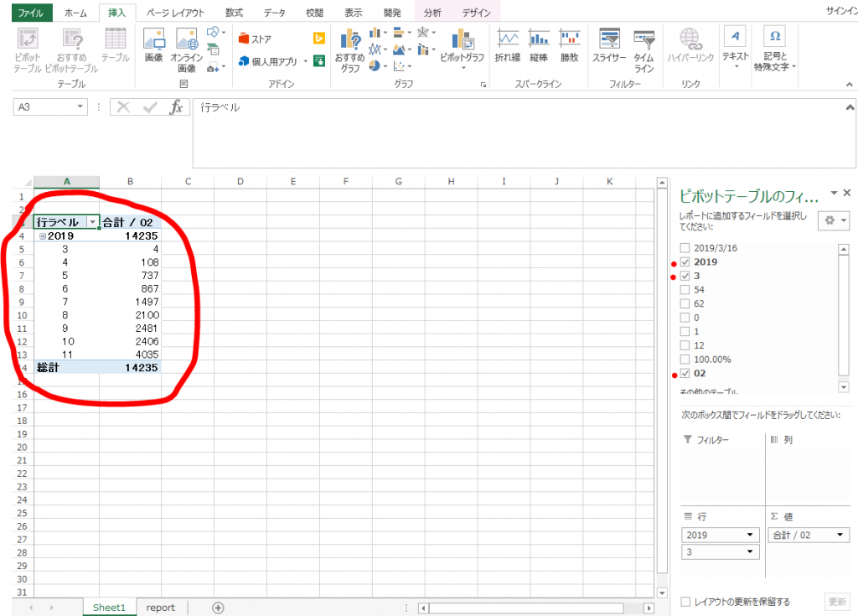Switch to Analyze (分析) tab
The height and width of the screenshot is (616, 858).
coord(432,13)
